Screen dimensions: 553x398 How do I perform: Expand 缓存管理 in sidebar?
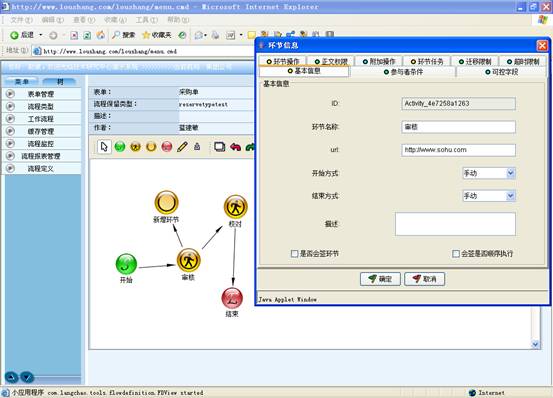(42, 131)
